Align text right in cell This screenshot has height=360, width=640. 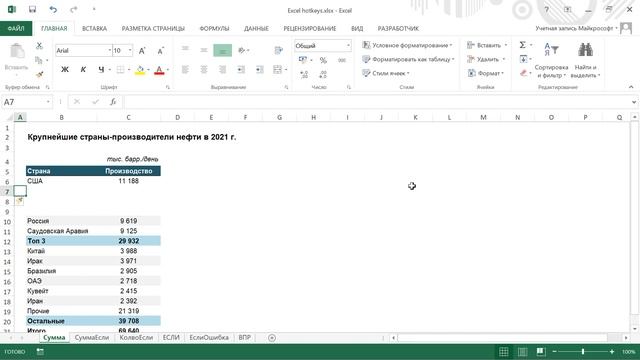(222, 70)
